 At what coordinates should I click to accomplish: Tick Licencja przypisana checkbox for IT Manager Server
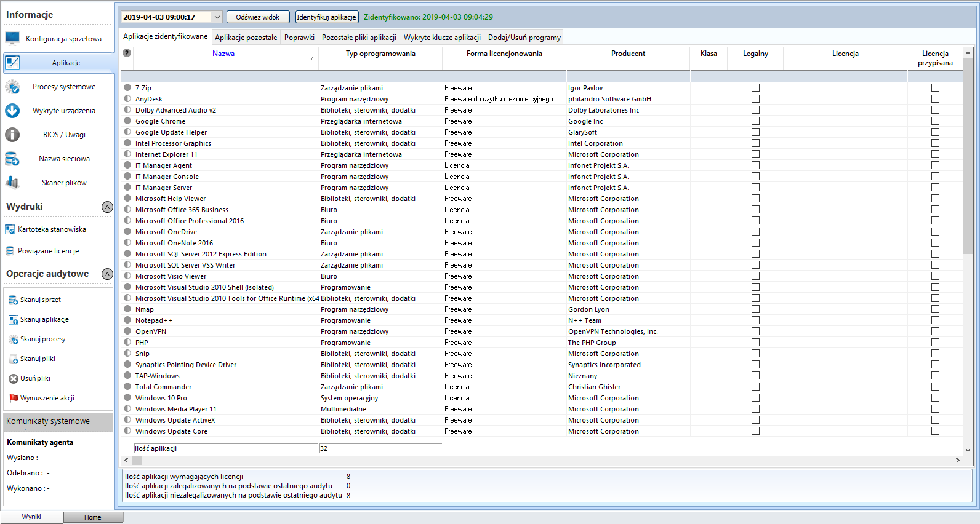935,188
